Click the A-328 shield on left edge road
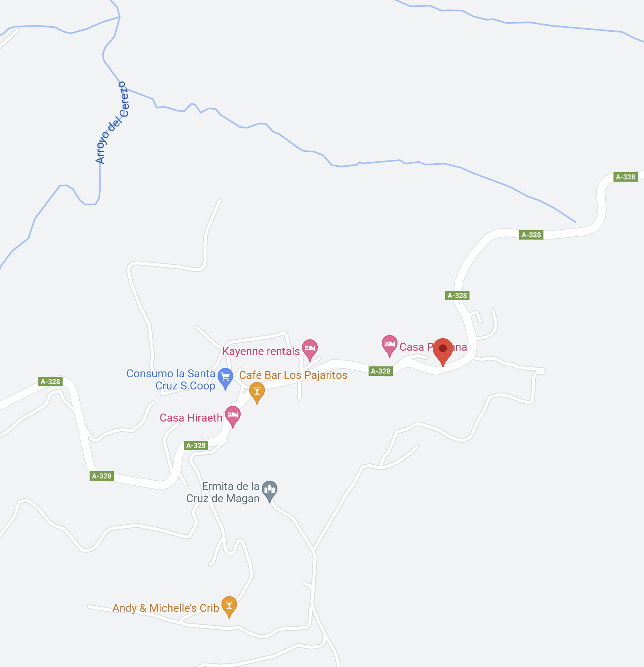 tap(50, 382)
